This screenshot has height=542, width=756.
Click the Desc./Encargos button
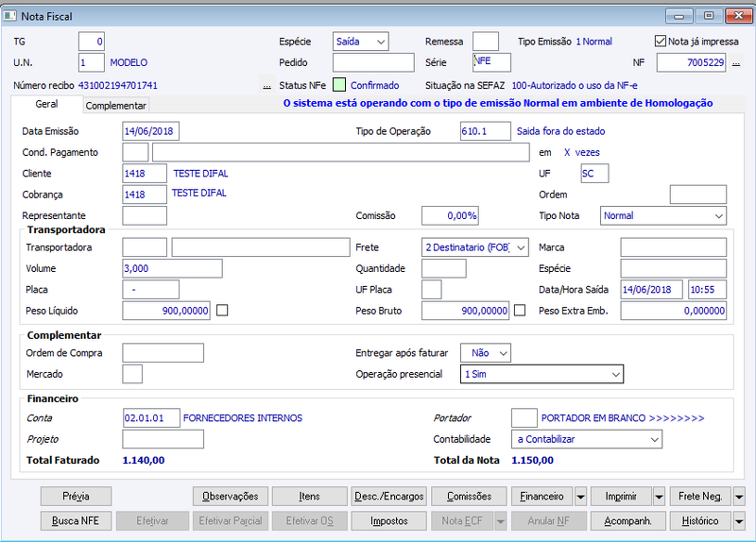389,497
